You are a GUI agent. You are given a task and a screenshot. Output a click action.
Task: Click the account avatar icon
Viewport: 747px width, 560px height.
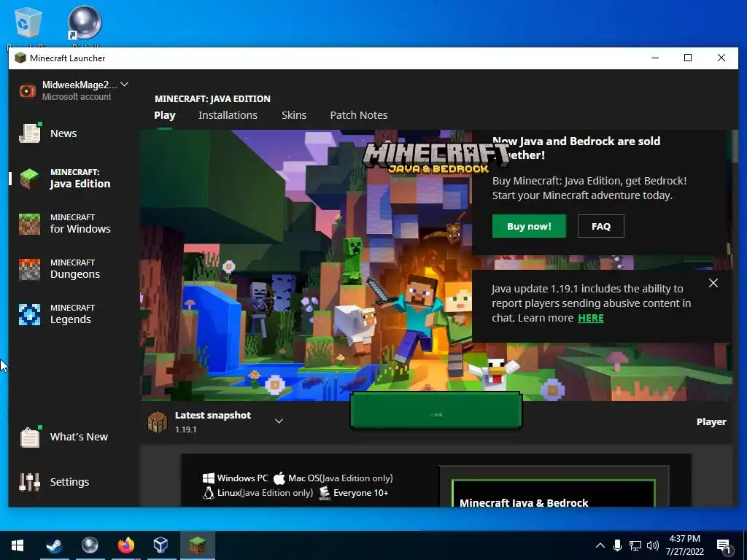click(x=28, y=90)
